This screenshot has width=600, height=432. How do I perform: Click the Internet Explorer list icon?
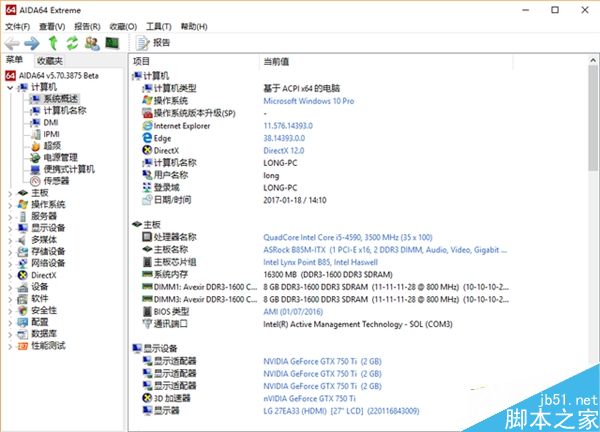[147, 126]
